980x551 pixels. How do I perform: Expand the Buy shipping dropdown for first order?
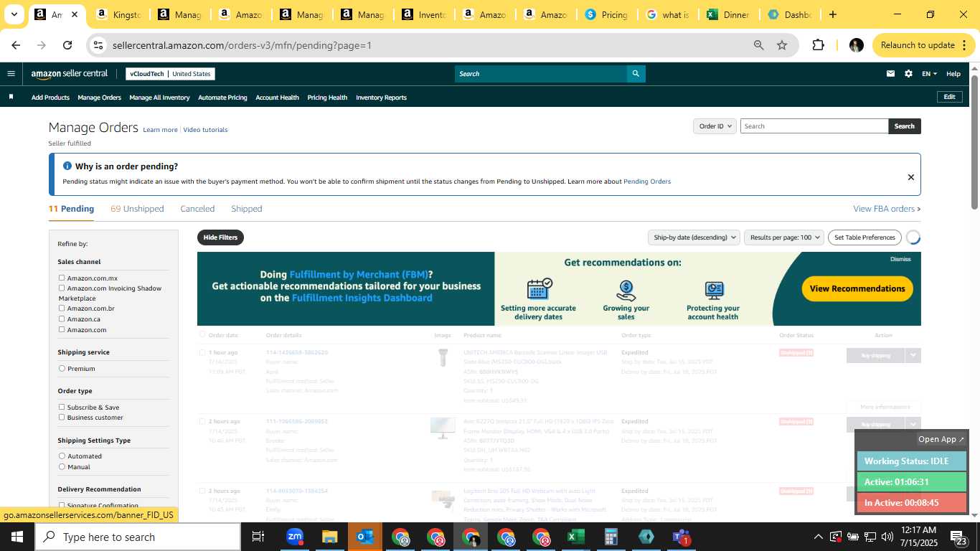pos(913,355)
